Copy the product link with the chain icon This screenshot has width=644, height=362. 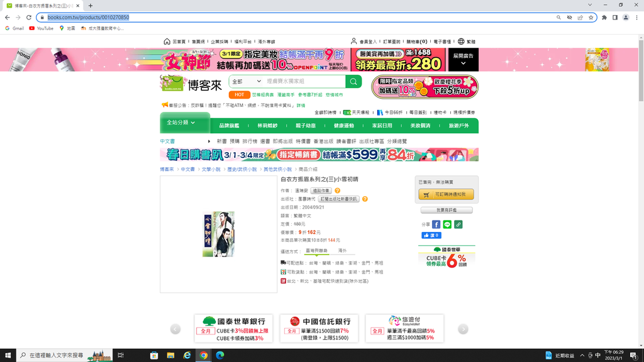pyautogui.click(x=458, y=224)
